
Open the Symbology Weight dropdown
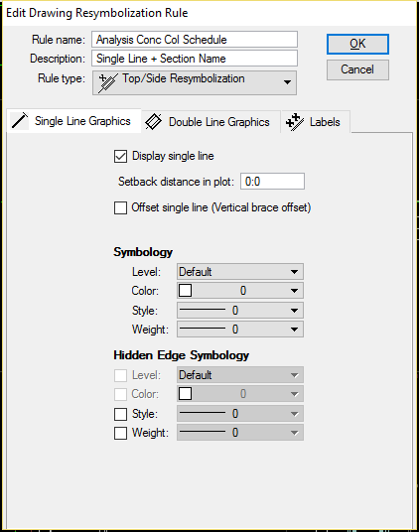click(240, 330)
